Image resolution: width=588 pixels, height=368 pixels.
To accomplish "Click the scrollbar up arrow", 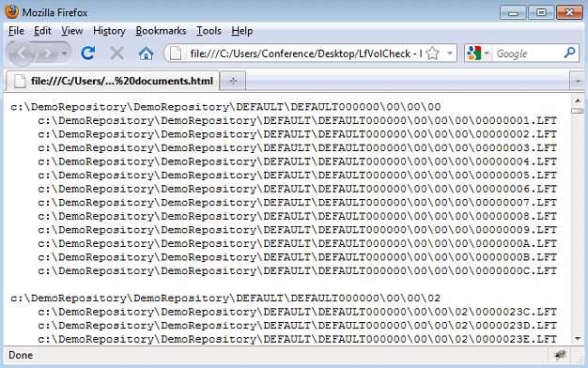I will coord(578,100).
